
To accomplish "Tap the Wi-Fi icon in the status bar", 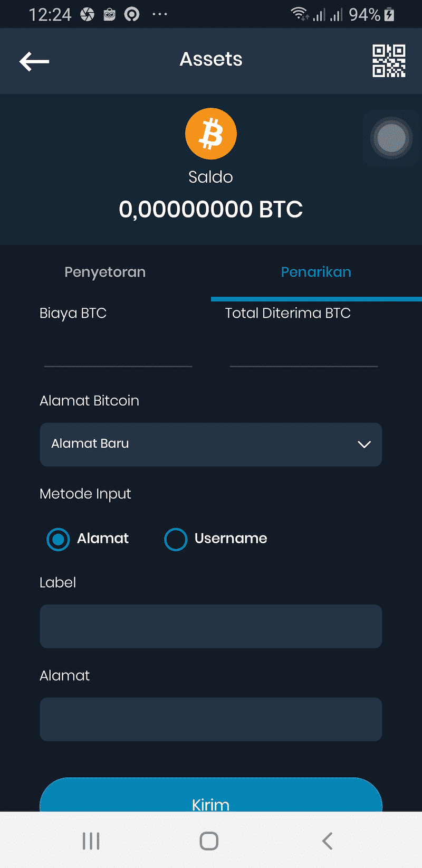I will tap(299, 14).
